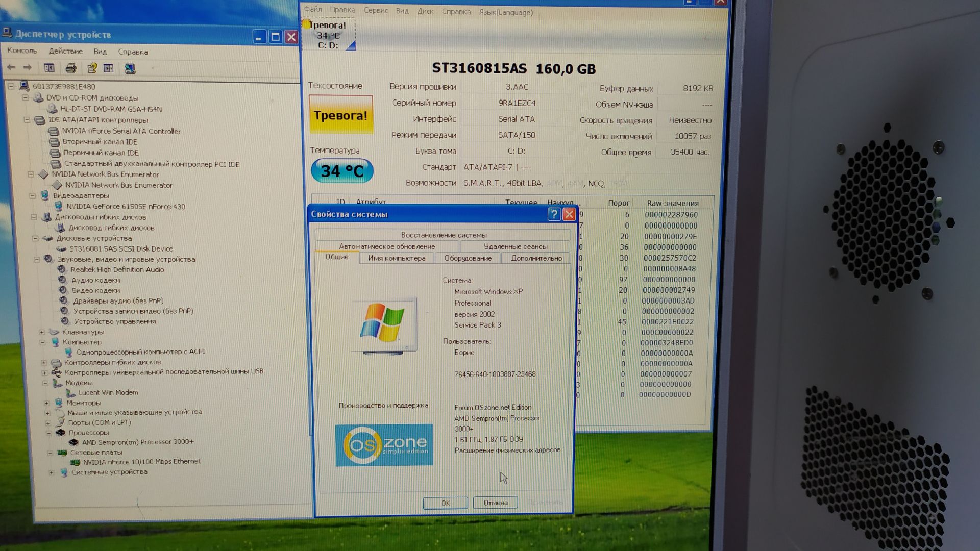Expand Системные устройства node
The height and width of the screenshot is (551, 980).
pos(51,473)
